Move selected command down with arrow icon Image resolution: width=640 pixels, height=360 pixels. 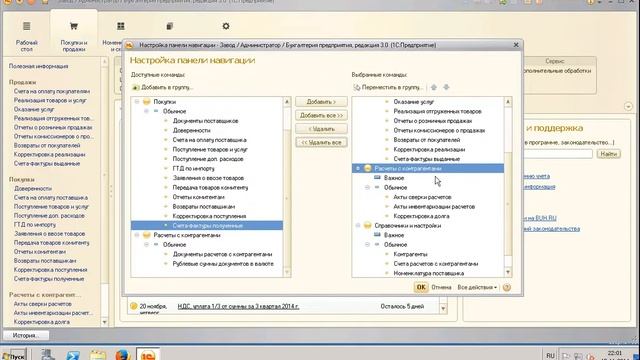tap(446, 87)
